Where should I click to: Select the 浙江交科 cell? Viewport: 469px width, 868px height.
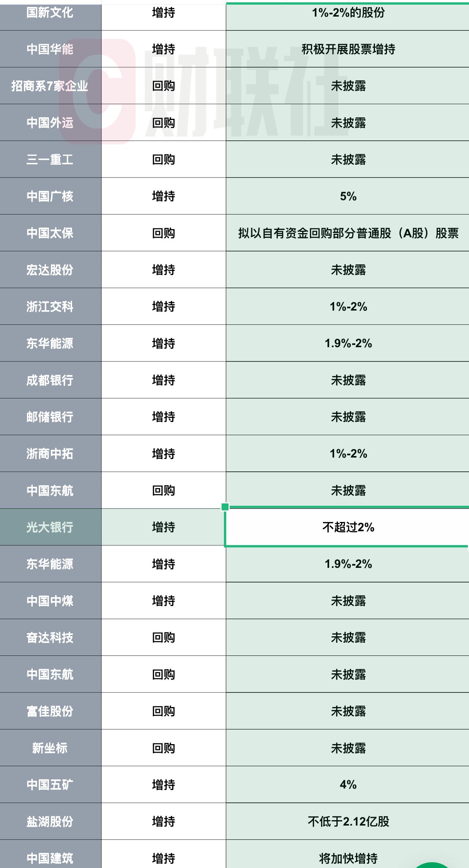[50, 307]
